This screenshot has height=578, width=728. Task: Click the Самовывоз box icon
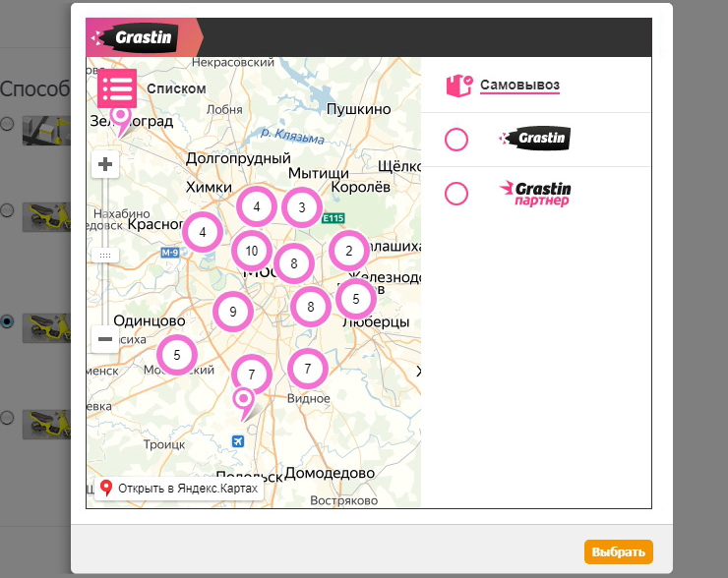click(x=459, y=86)
